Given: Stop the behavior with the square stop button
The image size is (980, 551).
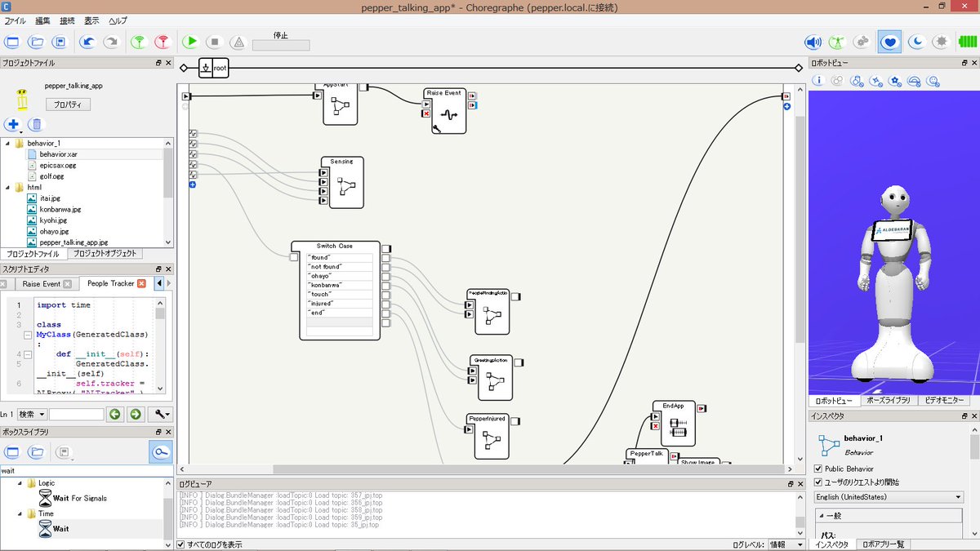Looking at the screenshot, I should [214, 42].
